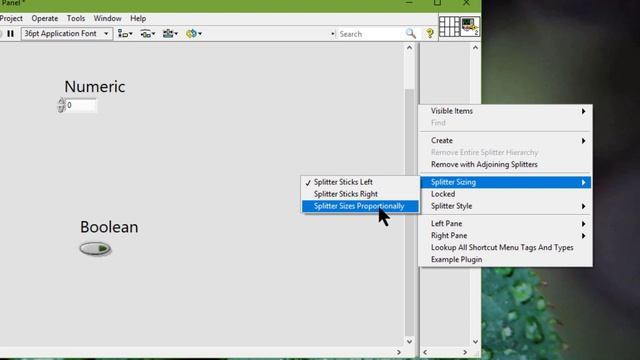
Task: Open the Window menu
Action: coord(107,18)
